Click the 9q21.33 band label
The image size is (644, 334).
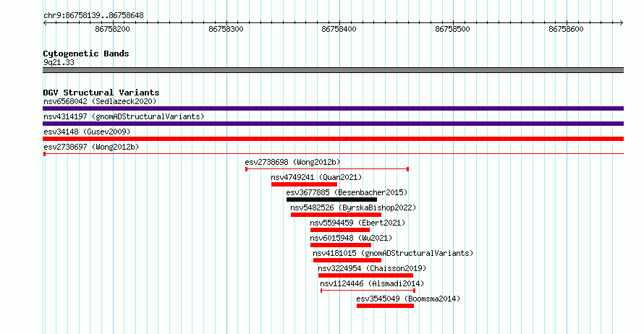pos(59,62)
